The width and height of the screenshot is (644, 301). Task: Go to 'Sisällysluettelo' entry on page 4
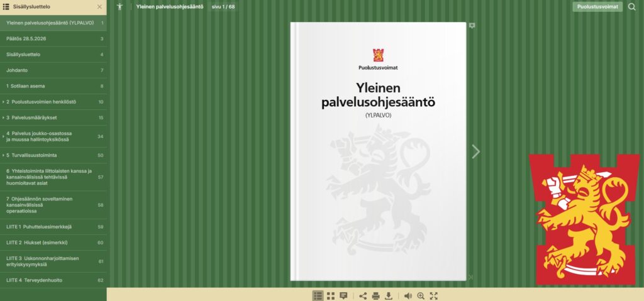point(53,54)
